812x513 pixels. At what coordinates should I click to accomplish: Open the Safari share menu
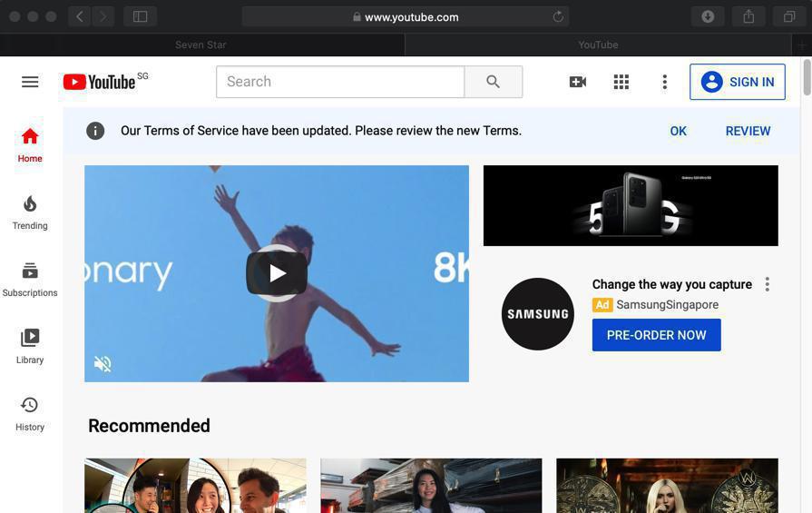coord(748,16)
